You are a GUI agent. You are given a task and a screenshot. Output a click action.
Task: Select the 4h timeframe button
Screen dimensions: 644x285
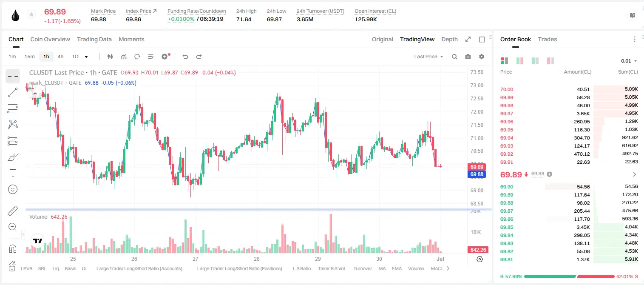tap(60, 57)
